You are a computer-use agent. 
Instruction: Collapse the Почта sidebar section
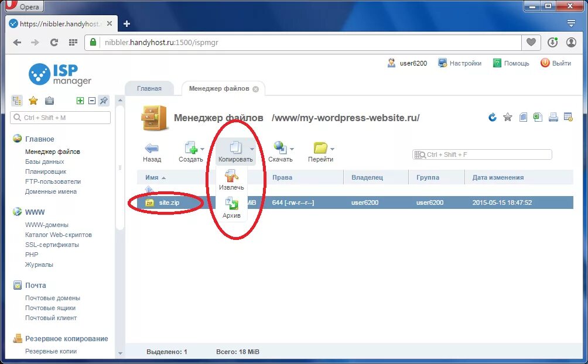36,285
